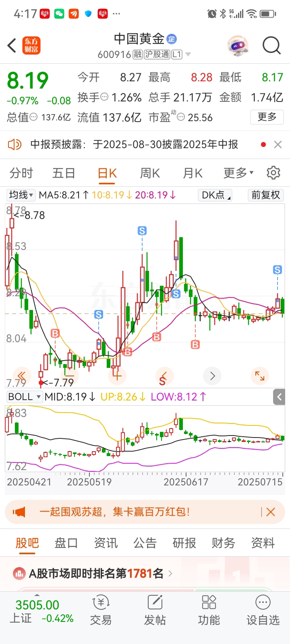
Task: Expand the 更多 chart period dropdown
Action: tap(238, 173)
